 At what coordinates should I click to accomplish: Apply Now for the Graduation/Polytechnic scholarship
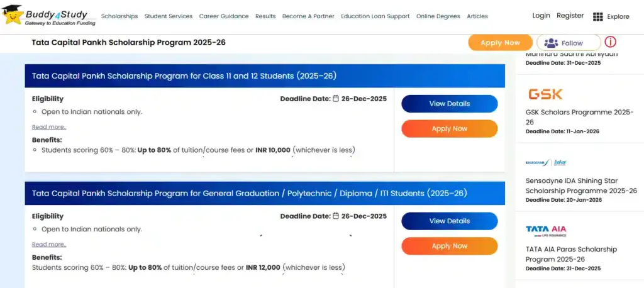click(x=449, y=246)
